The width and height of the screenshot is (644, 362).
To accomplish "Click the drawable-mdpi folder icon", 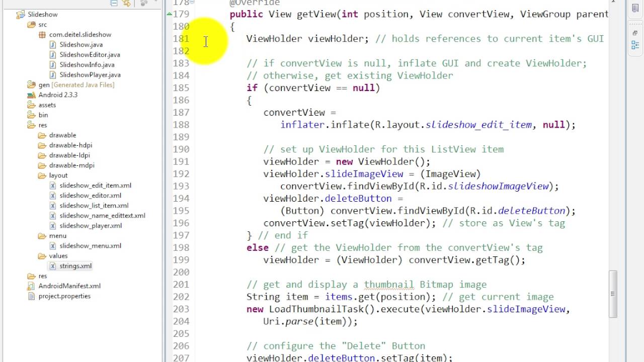I will click(x=42, y=165).
